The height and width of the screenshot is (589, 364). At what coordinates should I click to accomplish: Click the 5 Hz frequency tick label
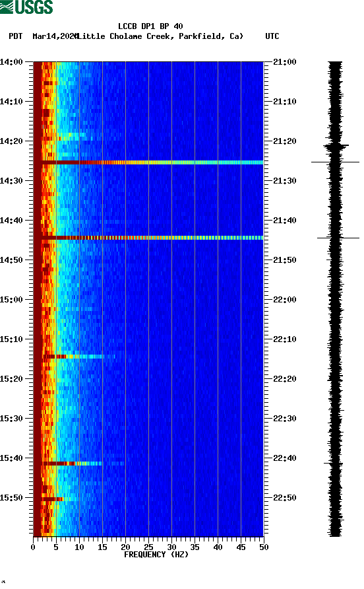tap(56, 547)
